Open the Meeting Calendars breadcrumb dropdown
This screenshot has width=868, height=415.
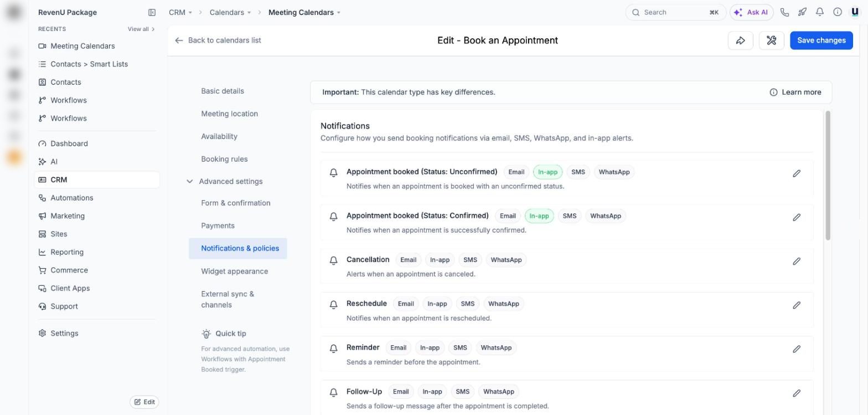point(304,12)
